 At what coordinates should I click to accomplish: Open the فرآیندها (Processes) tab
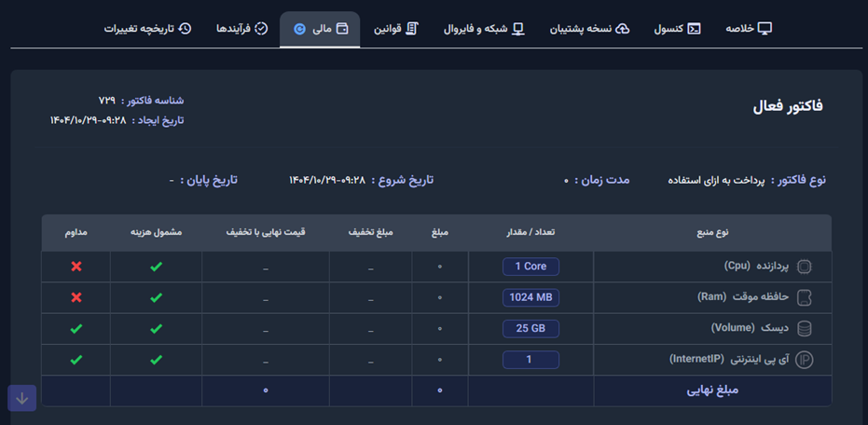click(241, 29)
